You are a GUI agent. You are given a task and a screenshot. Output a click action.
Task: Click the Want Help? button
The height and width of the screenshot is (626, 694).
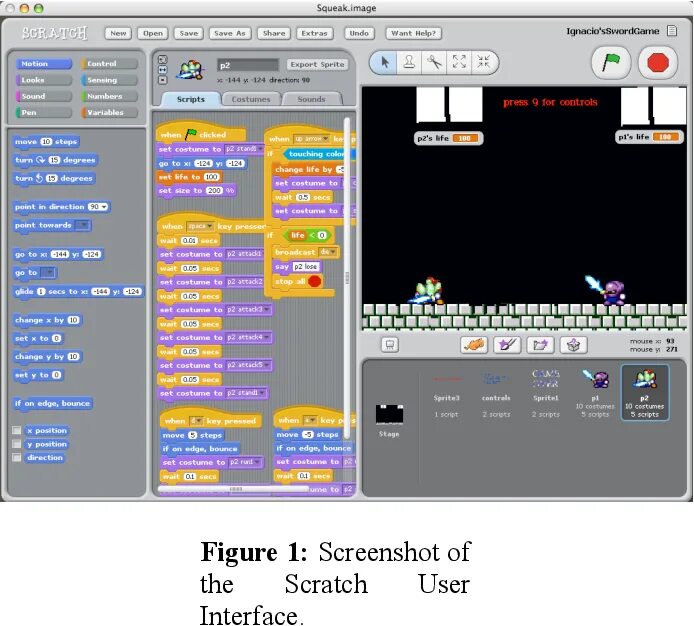click(413, 33)
